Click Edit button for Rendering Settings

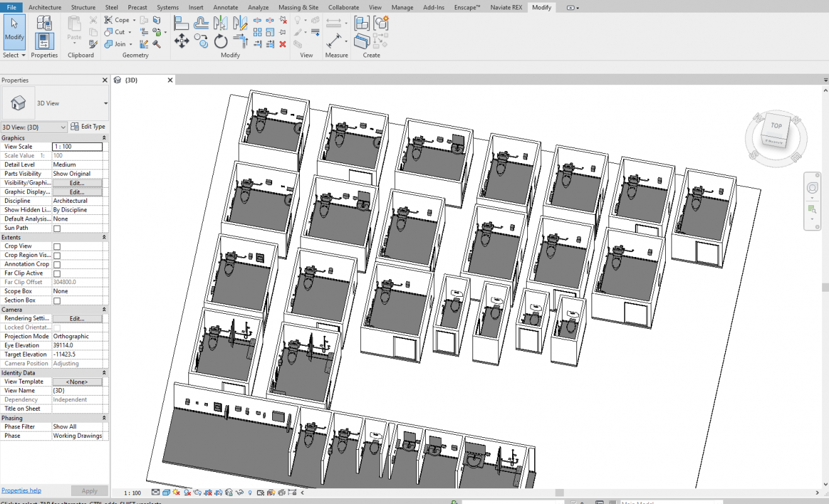77,319
